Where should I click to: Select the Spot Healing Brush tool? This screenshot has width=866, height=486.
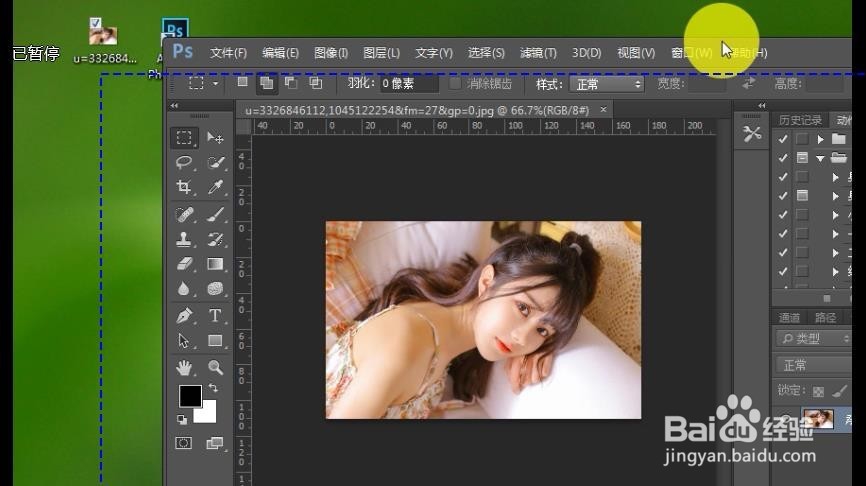click(x=184, y=214)
